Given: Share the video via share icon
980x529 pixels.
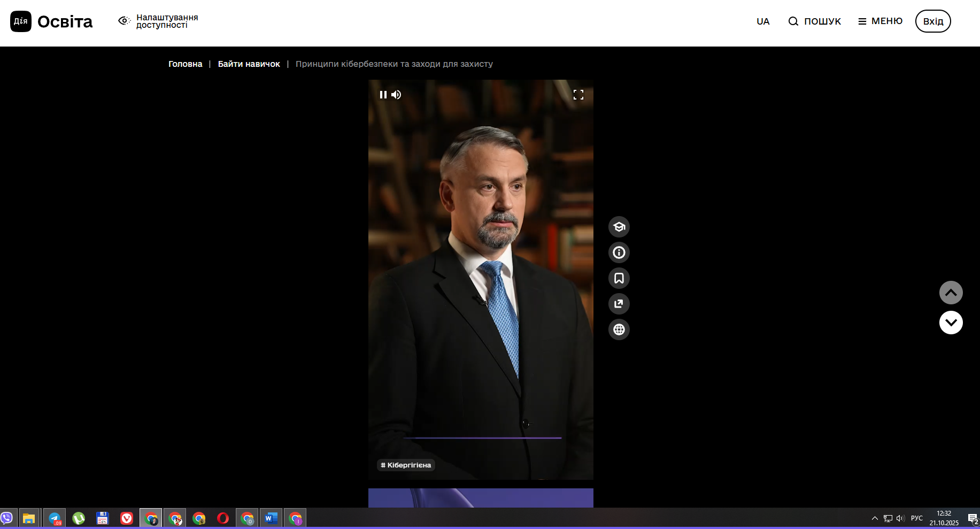Looking at the screenshot, I should [x=619, y=304].
